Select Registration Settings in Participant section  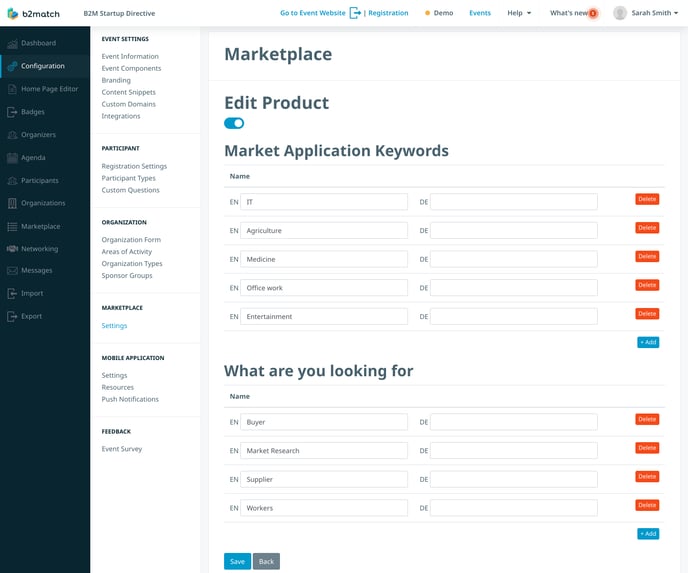point(134,166)
